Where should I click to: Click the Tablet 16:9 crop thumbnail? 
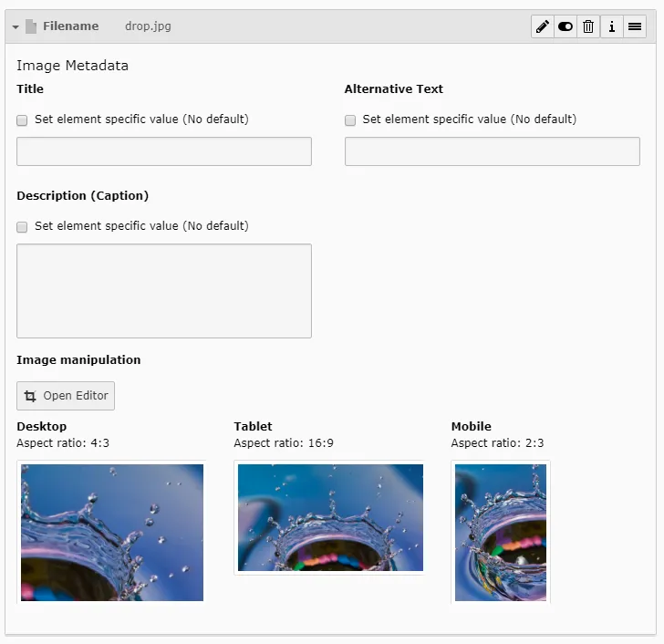330,517
